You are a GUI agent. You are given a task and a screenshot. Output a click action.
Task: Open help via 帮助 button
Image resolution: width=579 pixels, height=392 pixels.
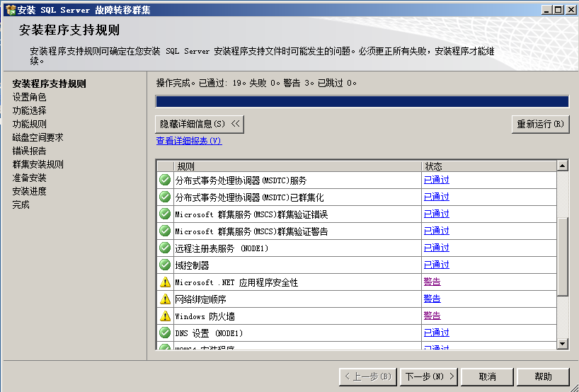543,376
